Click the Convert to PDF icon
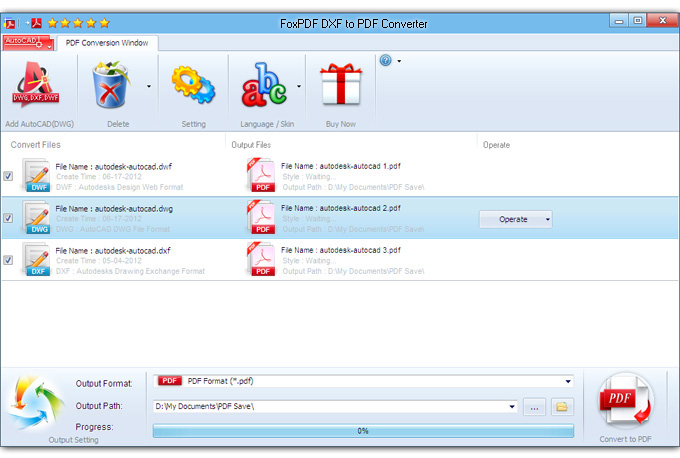The width and height of the screenshot is (680, 458). 625,401
